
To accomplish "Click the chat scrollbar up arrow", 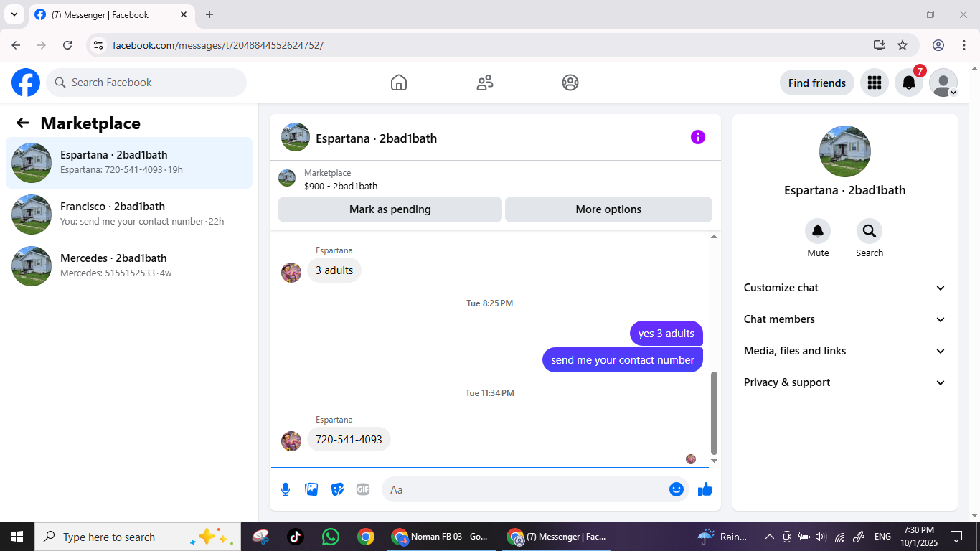I will (x=714, y=237).
